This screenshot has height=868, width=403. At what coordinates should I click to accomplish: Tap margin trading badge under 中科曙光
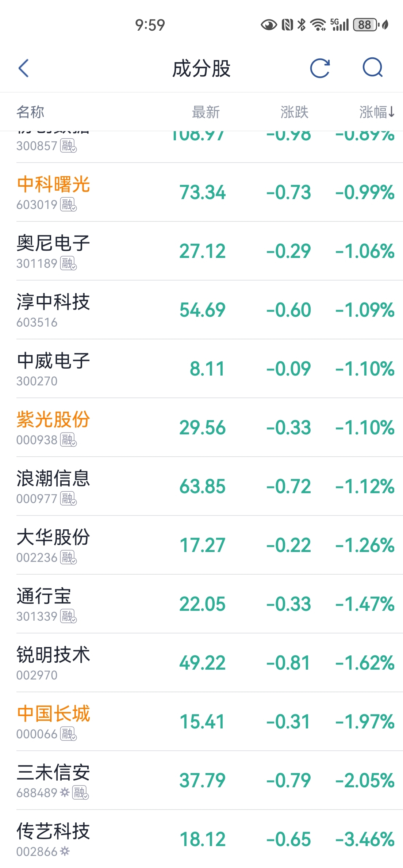[68, 205]
